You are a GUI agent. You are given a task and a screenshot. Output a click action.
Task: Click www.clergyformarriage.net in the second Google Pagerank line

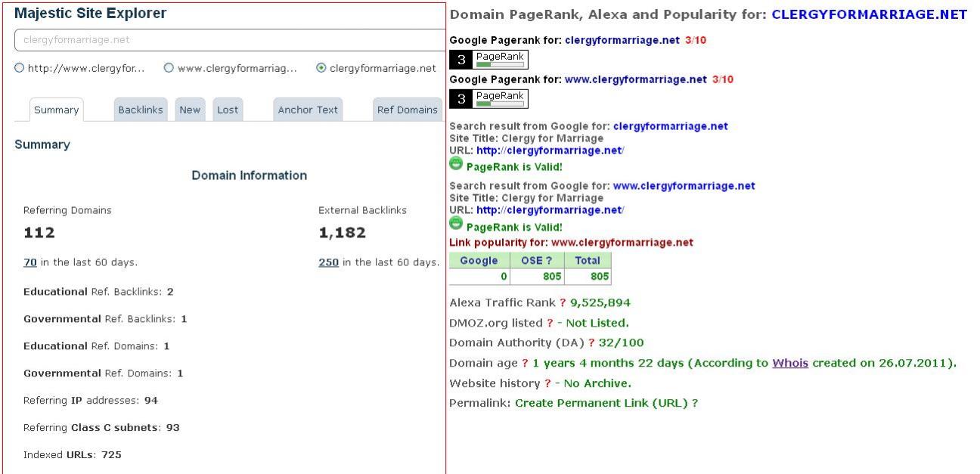636,79
